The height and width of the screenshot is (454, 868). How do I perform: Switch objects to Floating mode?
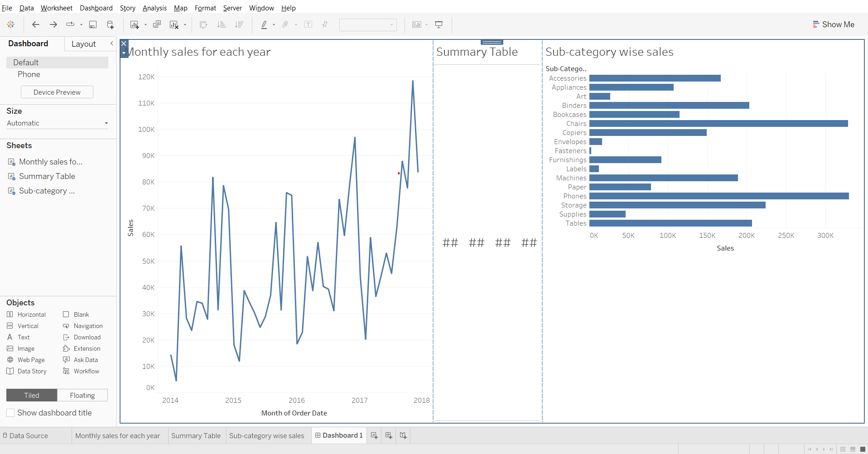point(82,395)
